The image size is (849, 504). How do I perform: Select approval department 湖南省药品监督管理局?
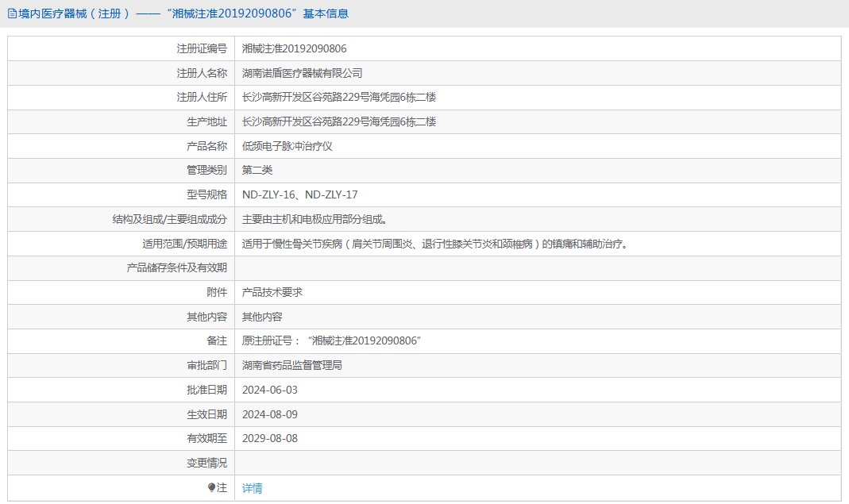[x=291, y=365]
